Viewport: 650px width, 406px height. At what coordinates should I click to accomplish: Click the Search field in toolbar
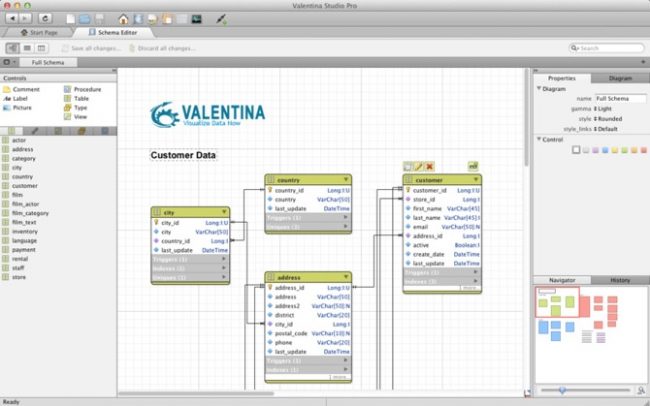tap(606, 48)
